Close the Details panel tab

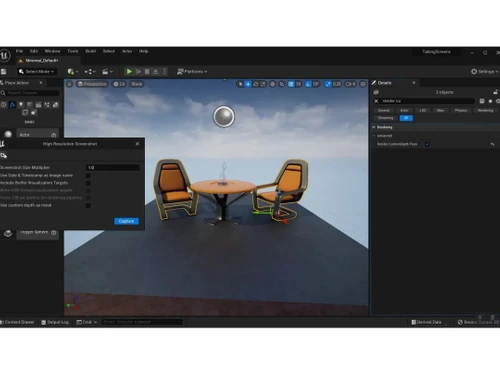point(414,83)
